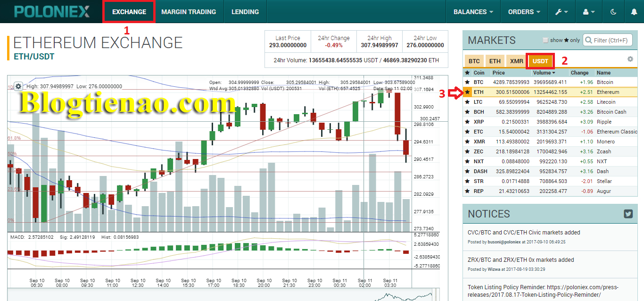Sort markets by Price column
The image size is (644, 301).
[498, 73]
